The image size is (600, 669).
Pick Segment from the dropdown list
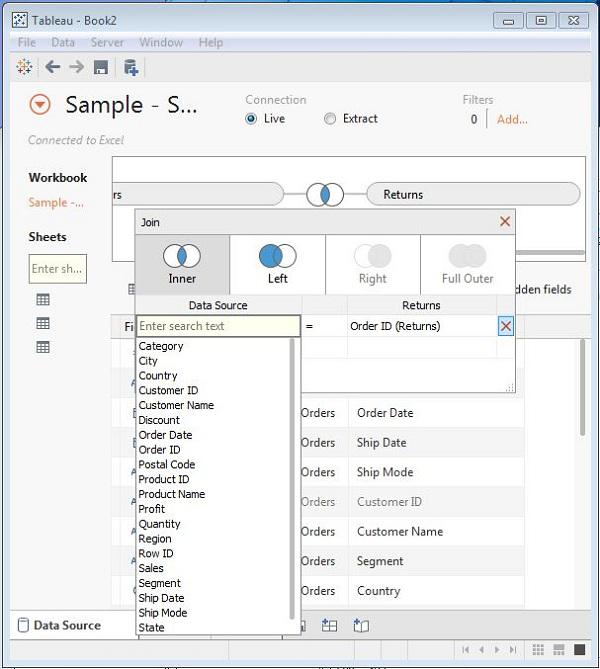coord(159,583)
